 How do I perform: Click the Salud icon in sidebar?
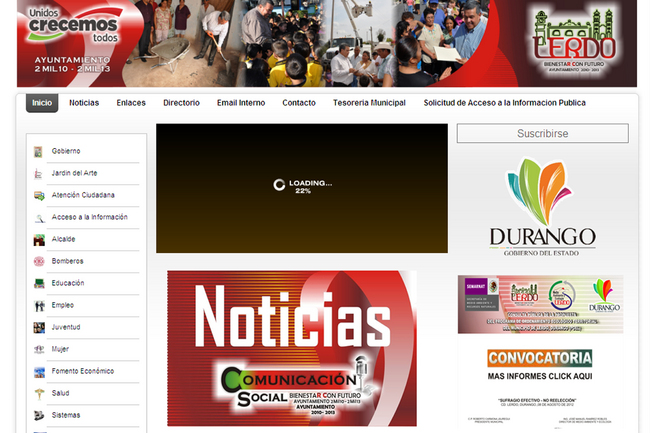coord(39,393)
